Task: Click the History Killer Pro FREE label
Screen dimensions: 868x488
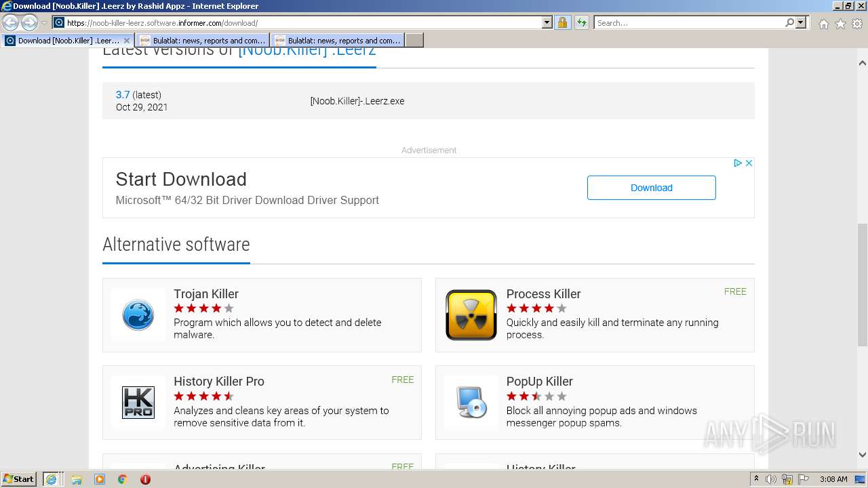Action: 402,380
